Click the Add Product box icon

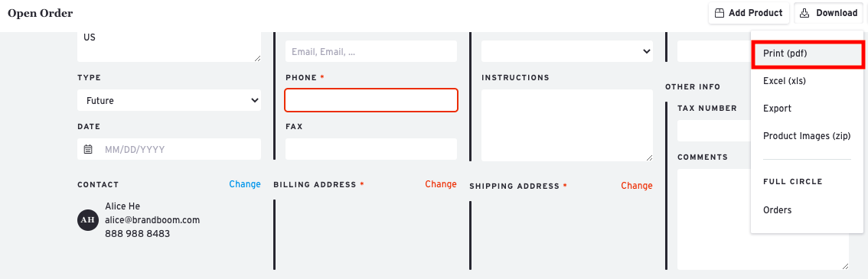[720, 13]
